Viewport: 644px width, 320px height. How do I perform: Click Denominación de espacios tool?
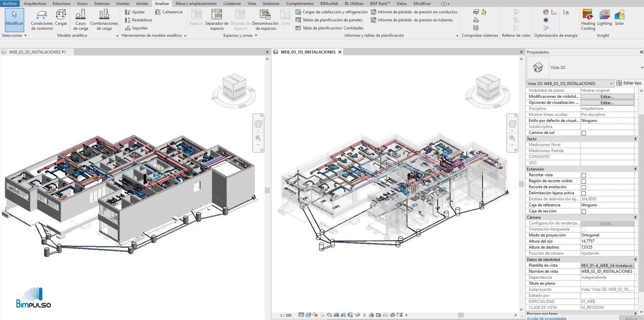(x=265, y=20)
